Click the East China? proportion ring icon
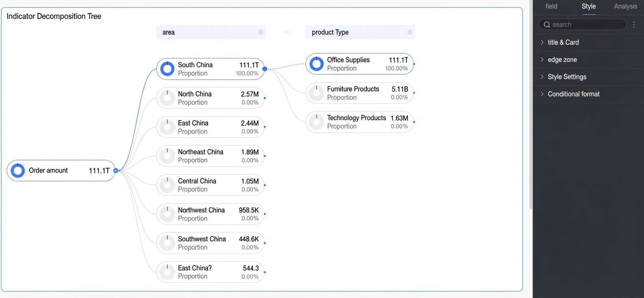Screen dimensions: 644x298 167,272
